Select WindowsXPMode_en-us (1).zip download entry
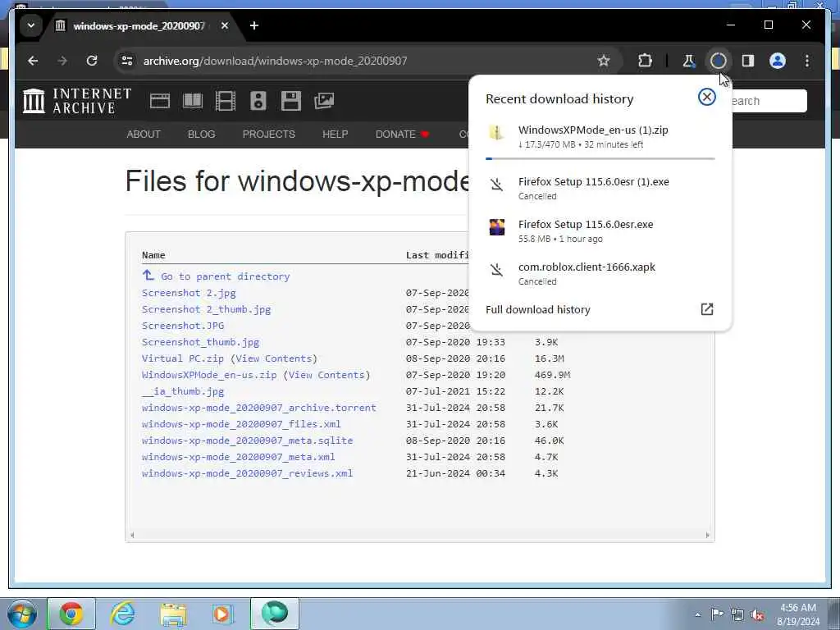 tap(600, 137)
